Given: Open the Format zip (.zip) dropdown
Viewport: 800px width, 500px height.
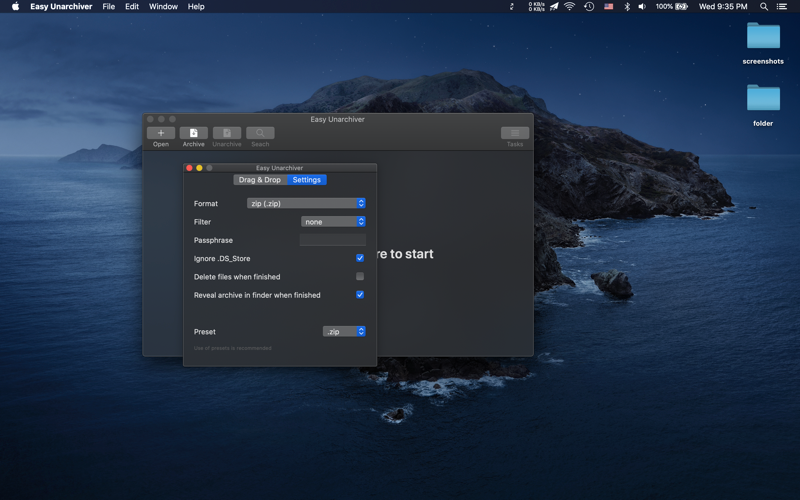Looking at the screenshot, I should [x=306, y=203].
